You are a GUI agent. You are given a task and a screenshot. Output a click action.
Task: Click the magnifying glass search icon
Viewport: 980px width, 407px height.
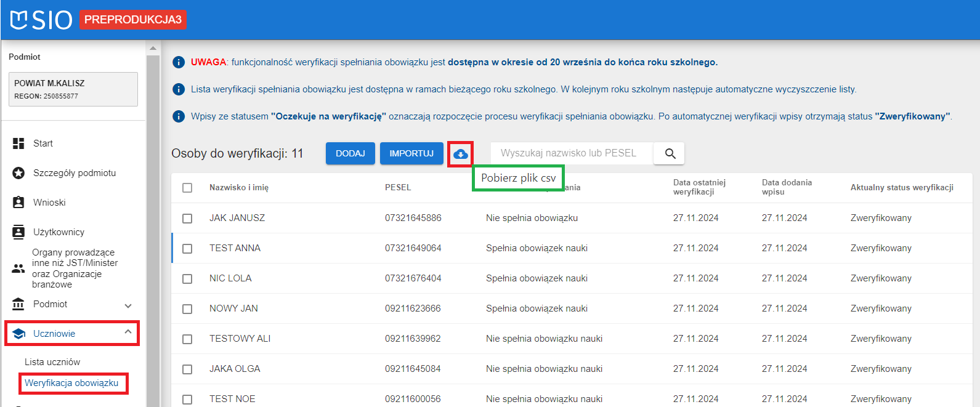(670, 154)
